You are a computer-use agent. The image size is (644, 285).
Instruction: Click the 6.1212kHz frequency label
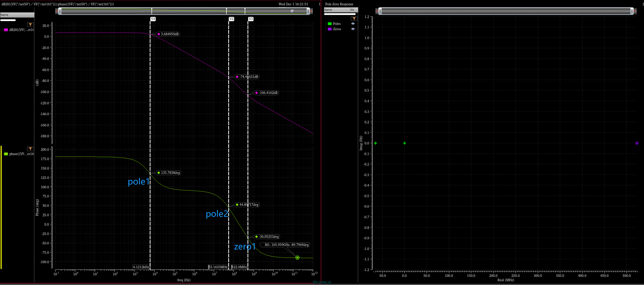[x=141, y=267]
